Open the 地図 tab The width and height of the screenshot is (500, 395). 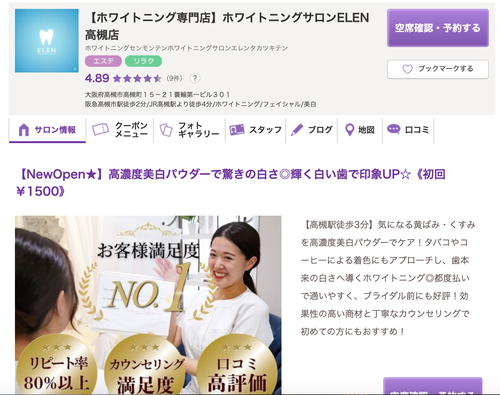coord(360,130)
